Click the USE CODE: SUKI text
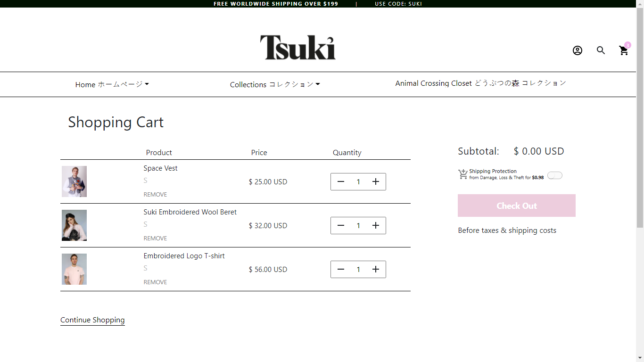 tap(398, 4)
